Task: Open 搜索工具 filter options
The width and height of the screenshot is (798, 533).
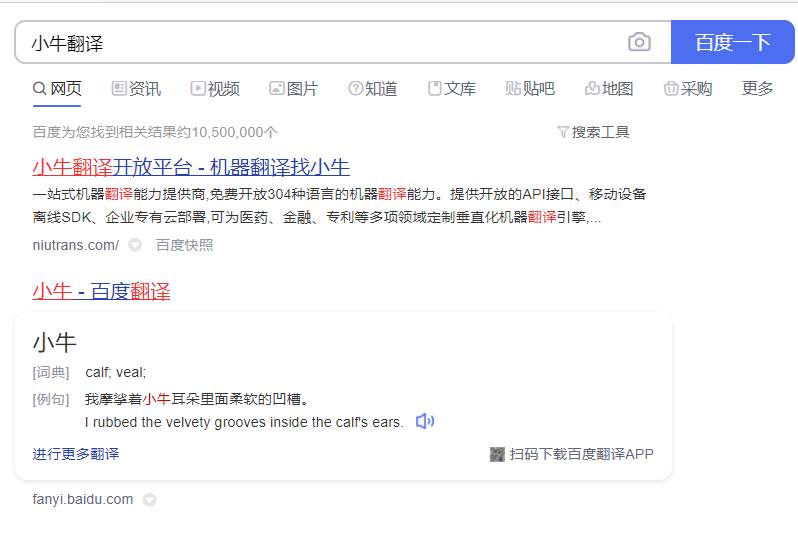Action: 593,132
